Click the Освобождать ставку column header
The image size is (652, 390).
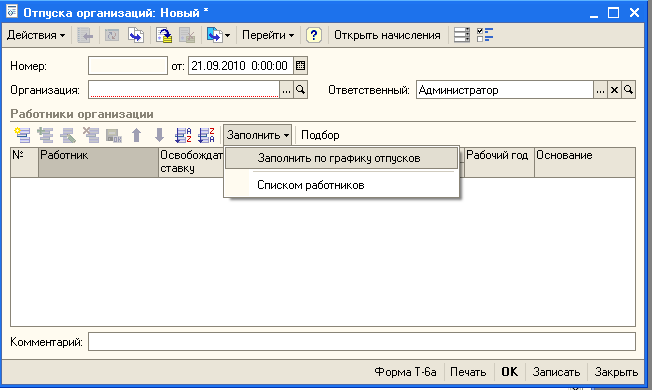click(x=191, y=163)
